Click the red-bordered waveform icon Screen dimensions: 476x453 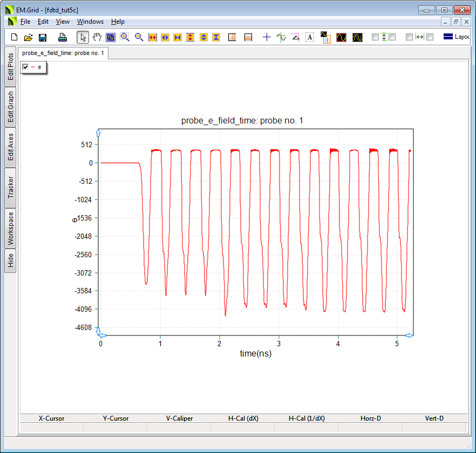(x=341, y=37)
